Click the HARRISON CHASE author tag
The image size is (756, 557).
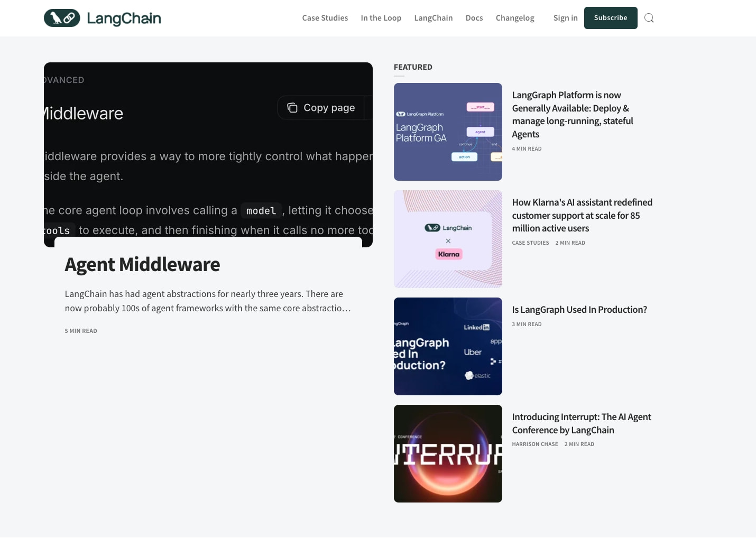tap(535, 444)
